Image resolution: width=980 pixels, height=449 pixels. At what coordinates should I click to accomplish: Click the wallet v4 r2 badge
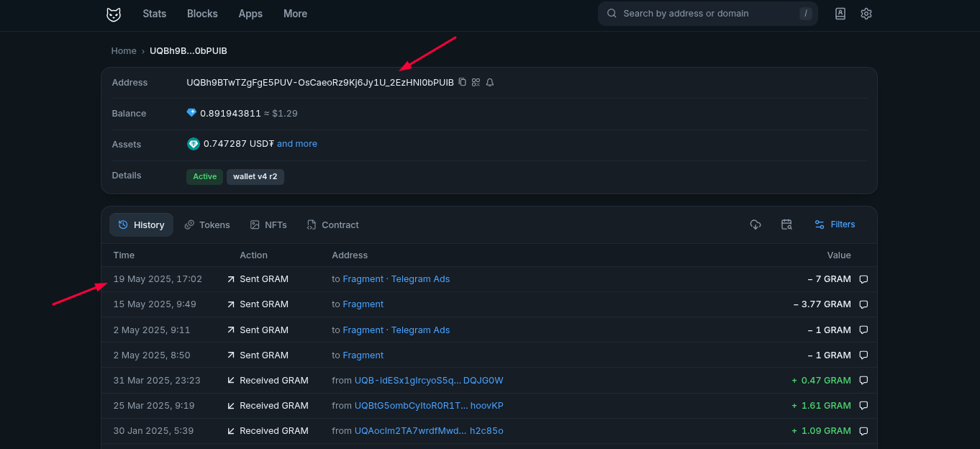coord(255,176)
